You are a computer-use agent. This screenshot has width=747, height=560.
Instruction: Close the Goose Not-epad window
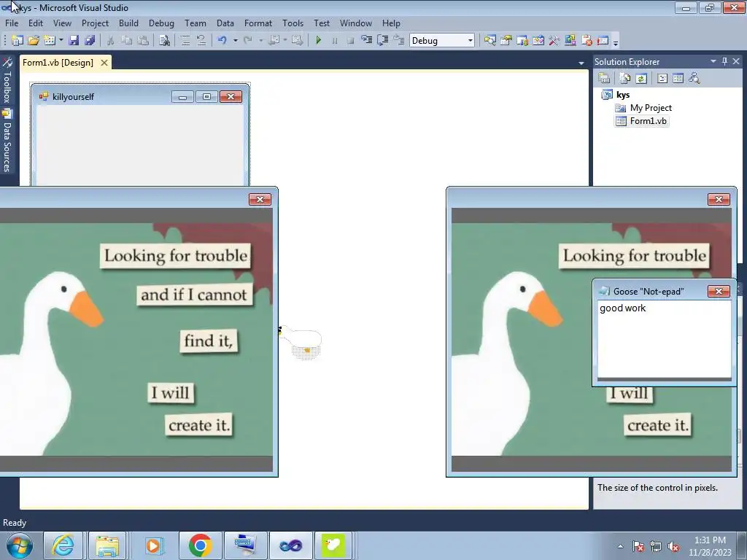[x=719, y=291]
